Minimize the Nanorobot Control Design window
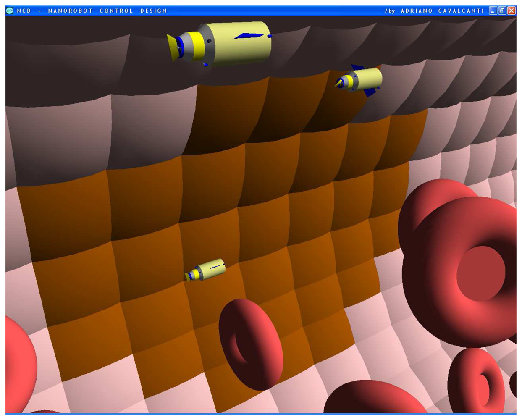This screenshot has width=522, height=420. click(493, 10)
